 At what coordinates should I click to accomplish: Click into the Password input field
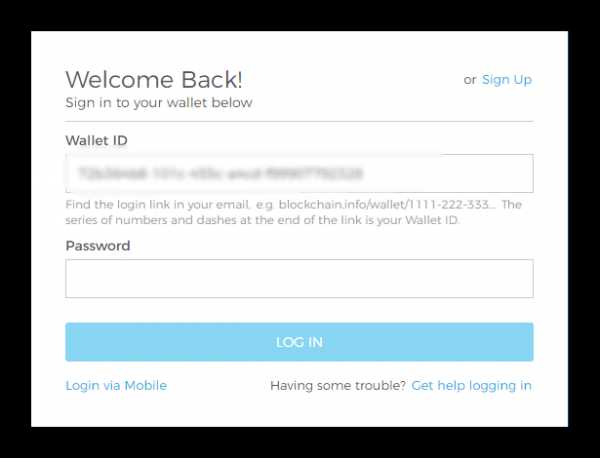coord(299,278)
